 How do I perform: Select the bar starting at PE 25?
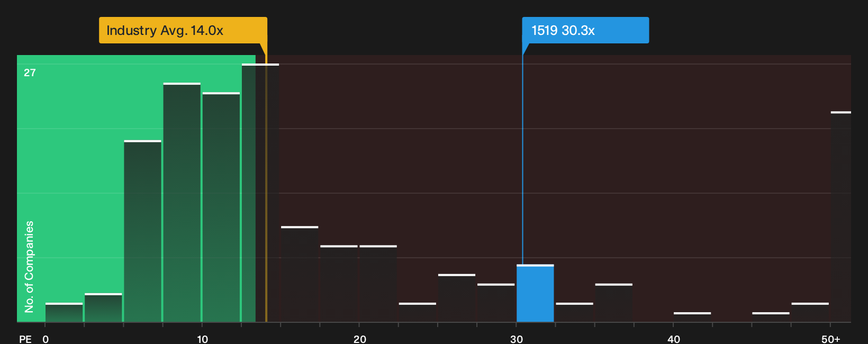(457, 298)
